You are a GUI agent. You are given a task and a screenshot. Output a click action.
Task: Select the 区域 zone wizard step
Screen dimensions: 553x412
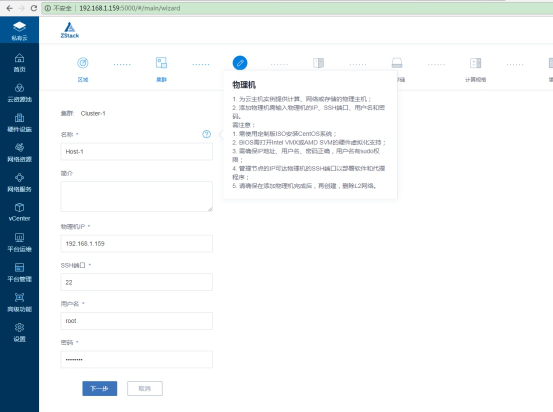[x=83, y=69]
